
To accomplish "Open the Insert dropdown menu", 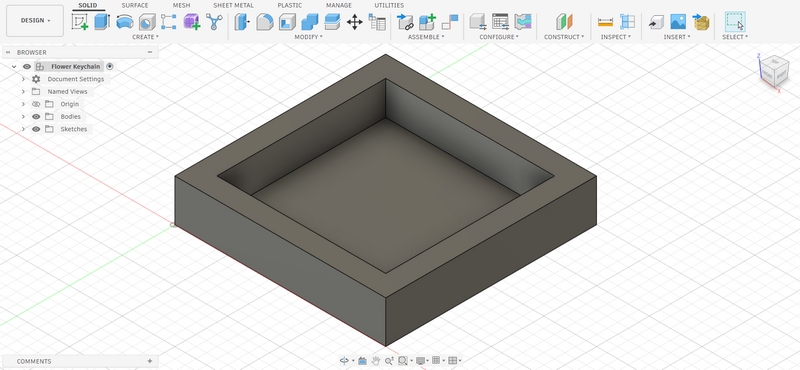I will [x=677, y=37].
